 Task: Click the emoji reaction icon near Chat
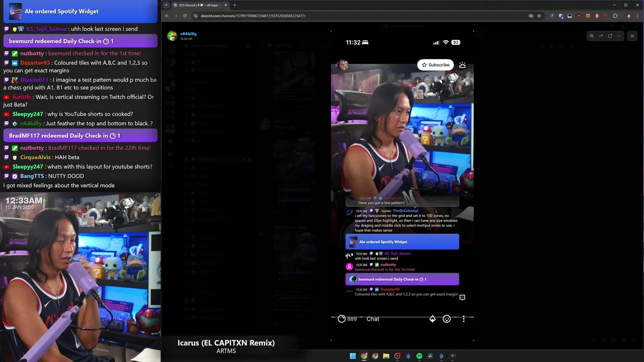click(x=446, y=319)
